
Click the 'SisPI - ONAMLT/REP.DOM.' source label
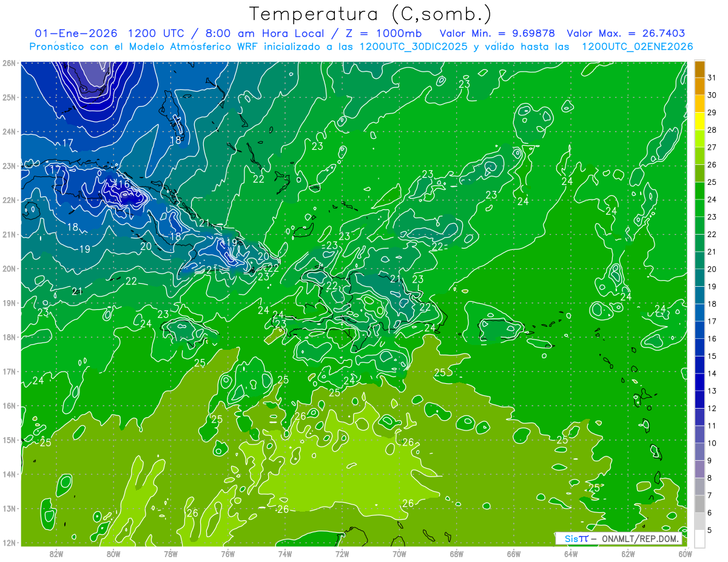pos(619,538)
